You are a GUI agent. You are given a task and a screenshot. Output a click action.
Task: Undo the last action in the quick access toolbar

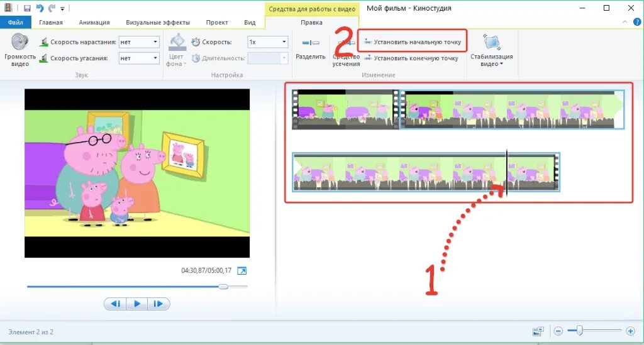(x=40, y=8)
